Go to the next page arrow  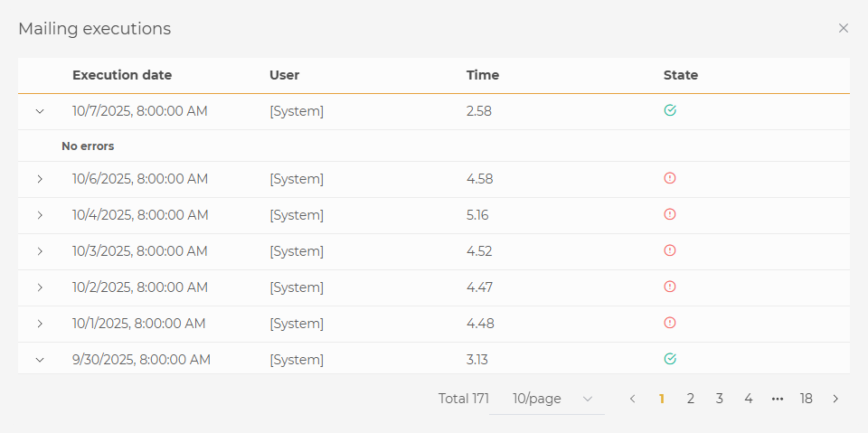(835, 399)
